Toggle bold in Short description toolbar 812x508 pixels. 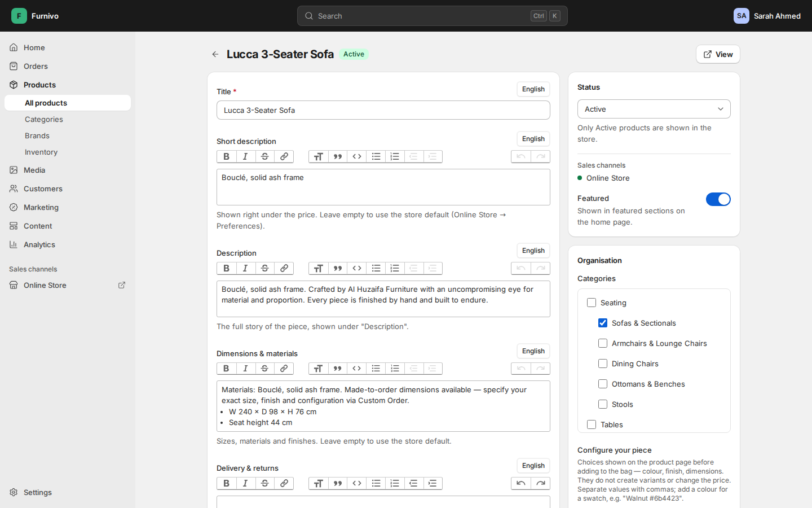click(x=227, y=156)
